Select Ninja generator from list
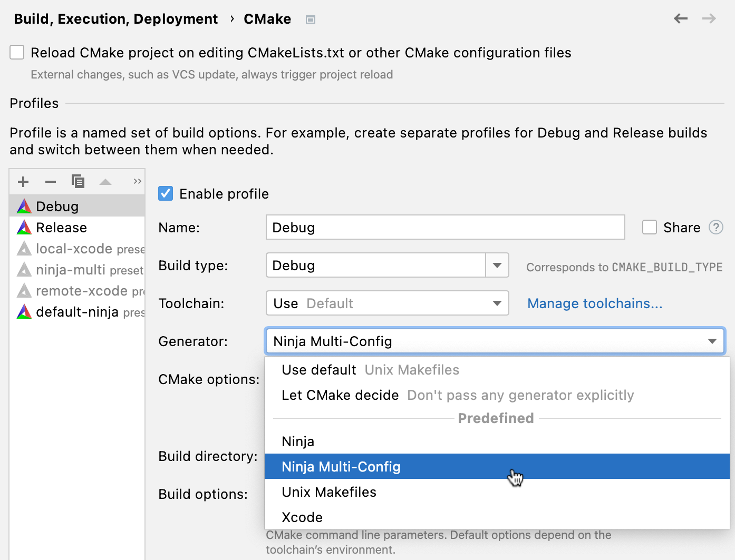Screen dimensions: 735x560 coord(497,441)
